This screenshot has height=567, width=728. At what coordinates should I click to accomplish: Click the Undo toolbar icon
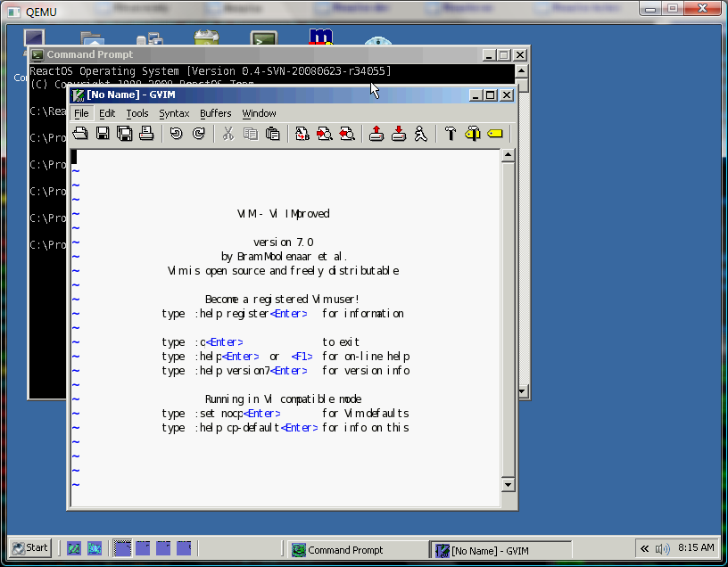(x=176, y=134)
